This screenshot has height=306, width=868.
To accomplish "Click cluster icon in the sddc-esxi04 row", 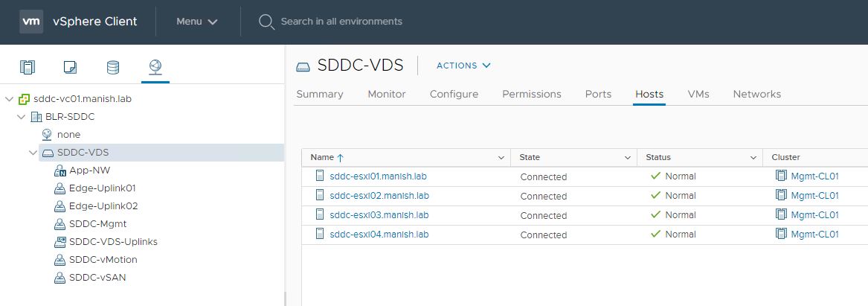I will coord(781,234).
